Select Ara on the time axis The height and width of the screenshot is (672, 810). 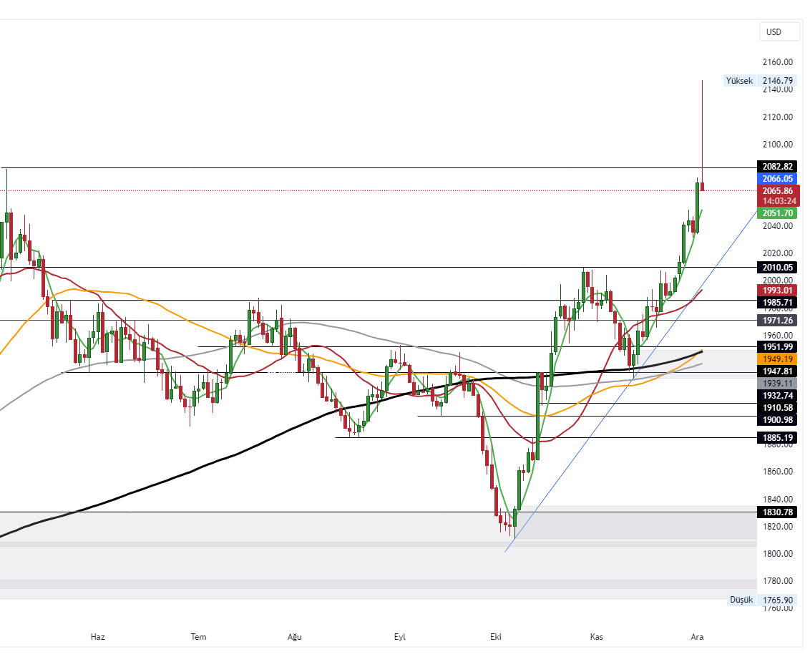click(697, 637)
